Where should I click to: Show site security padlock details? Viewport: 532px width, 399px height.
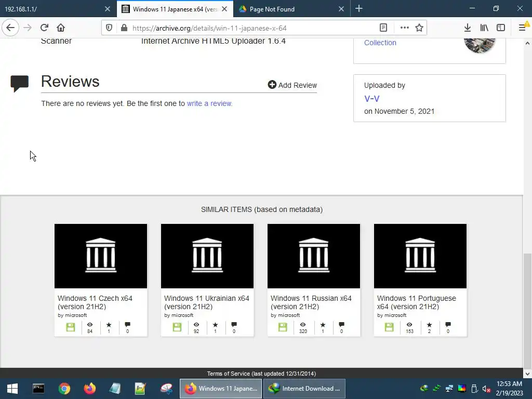pyautogui.click(x=124, y=28)
